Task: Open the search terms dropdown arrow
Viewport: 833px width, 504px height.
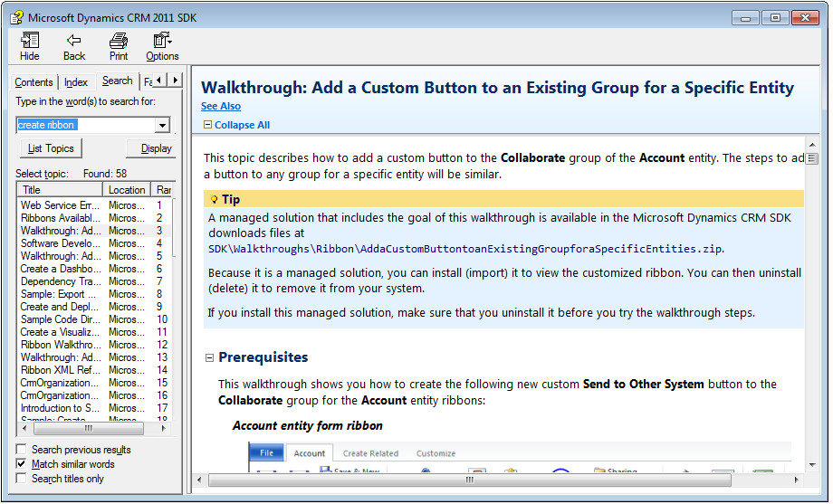Action: click(162, 125)
